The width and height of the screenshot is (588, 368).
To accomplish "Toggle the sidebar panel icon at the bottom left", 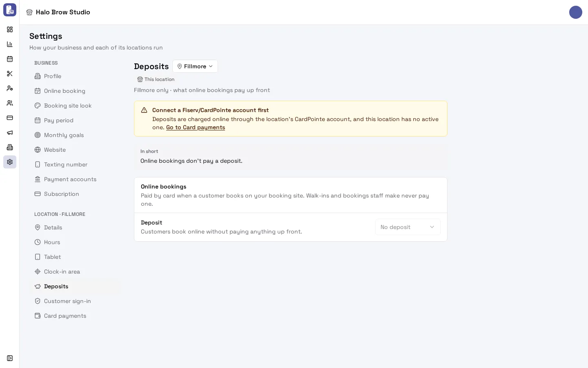I will (10, 358).
